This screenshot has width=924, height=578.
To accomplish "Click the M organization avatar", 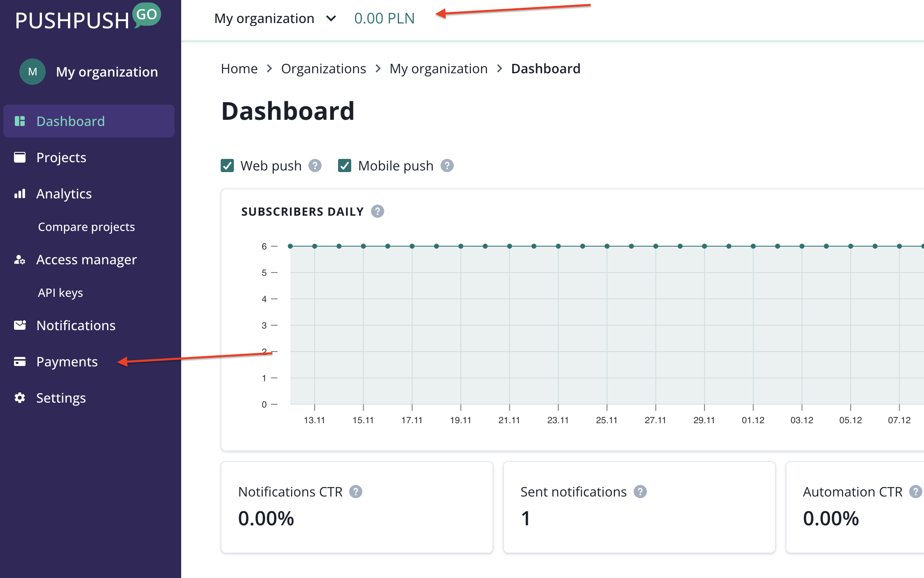I will pyautogui.click(x=33, y=72).
